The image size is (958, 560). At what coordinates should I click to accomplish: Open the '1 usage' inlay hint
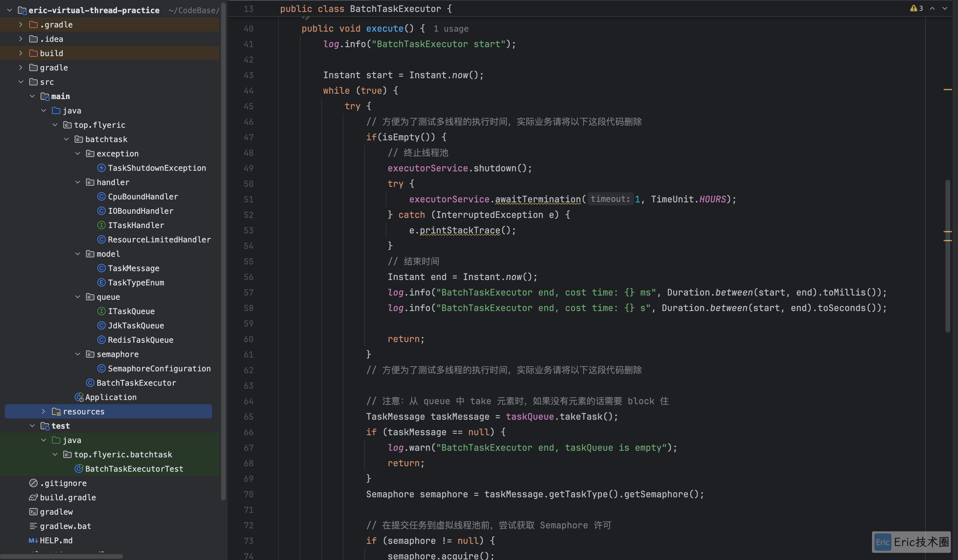451,29
